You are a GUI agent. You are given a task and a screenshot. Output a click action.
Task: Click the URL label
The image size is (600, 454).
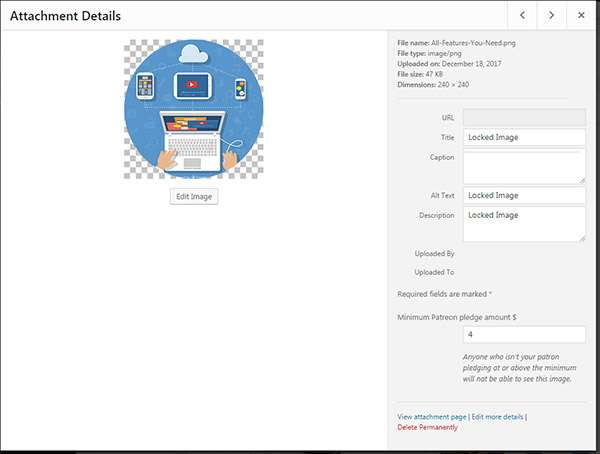[x=448, y=118]
